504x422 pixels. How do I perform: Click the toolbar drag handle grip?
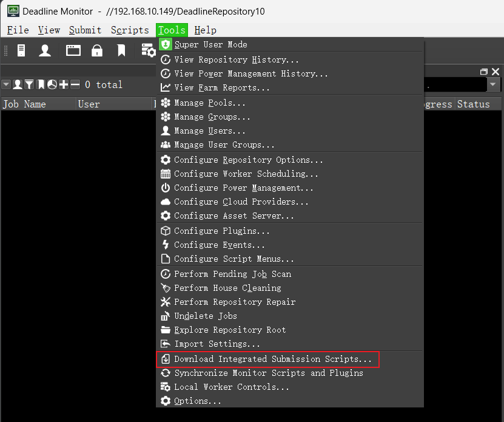click(x=5, y=51)
